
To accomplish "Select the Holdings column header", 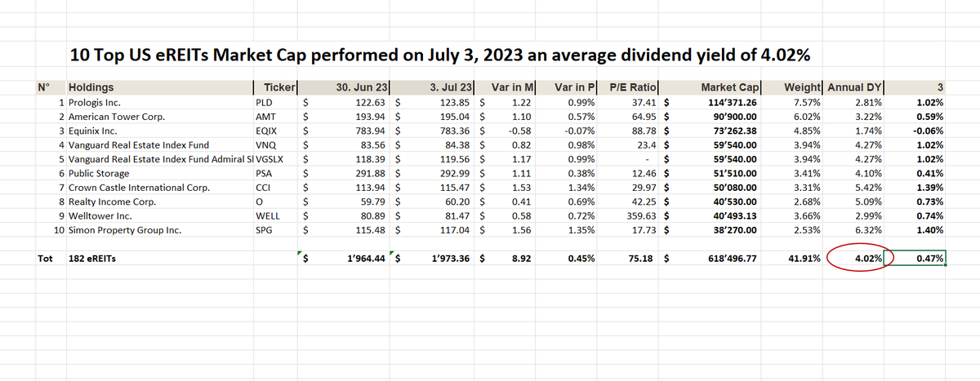I will click(x=91, y=87).
